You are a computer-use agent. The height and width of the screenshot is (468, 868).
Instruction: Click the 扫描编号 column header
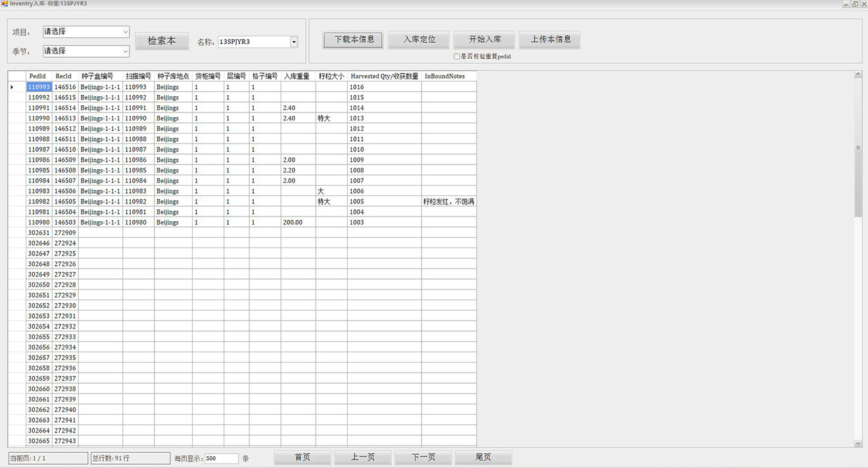point(138,76)
